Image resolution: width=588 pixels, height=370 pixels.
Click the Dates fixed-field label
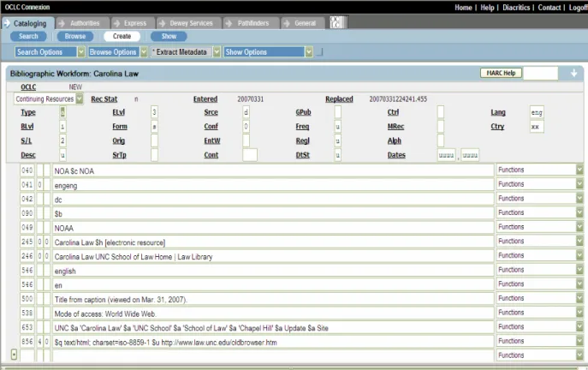pos(396,155)
